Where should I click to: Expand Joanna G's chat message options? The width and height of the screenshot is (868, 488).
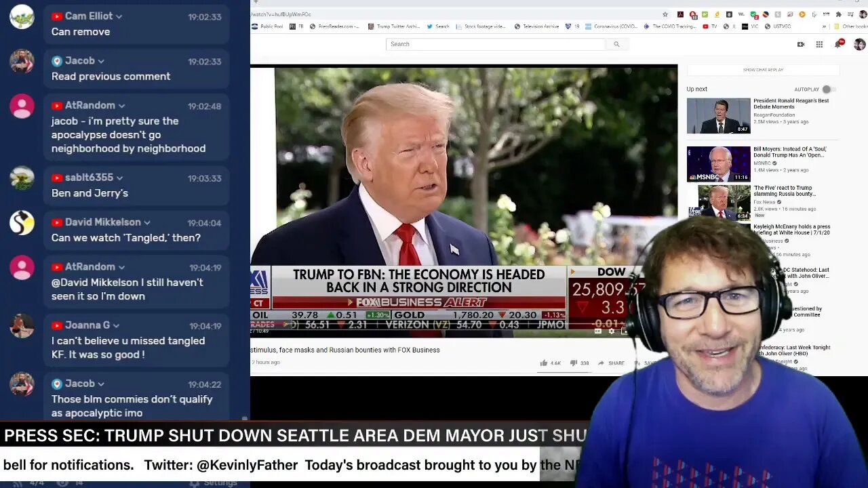click(x=116, y=325)
